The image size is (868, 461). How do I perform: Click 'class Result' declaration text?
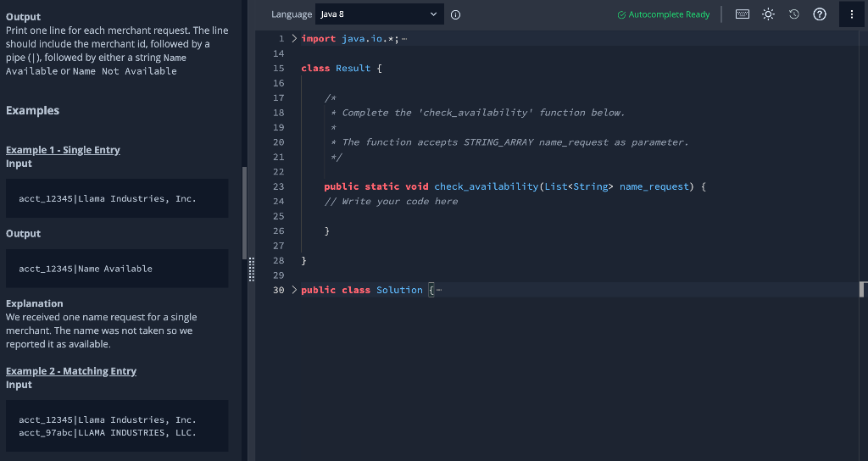click(x=336, y=68)
